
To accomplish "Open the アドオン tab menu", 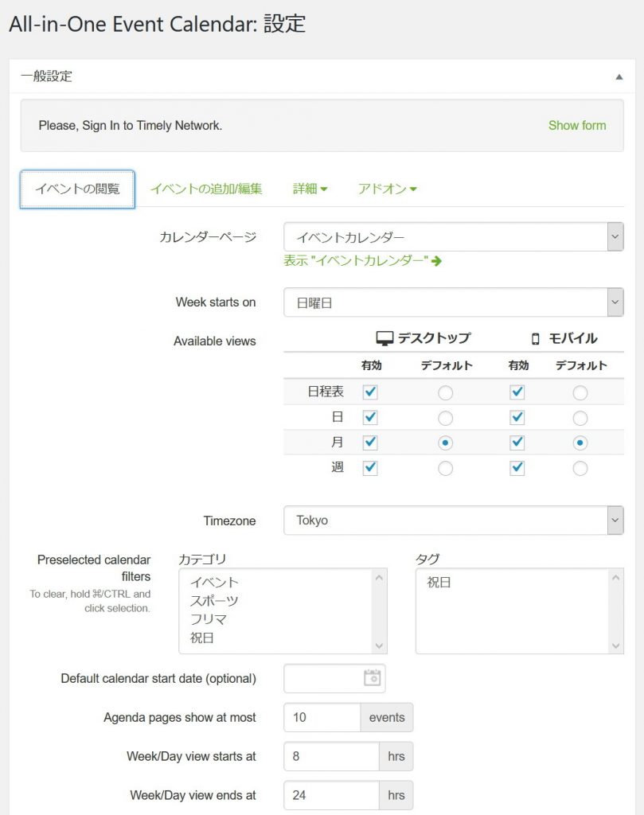I will click(x=387, y=189).
